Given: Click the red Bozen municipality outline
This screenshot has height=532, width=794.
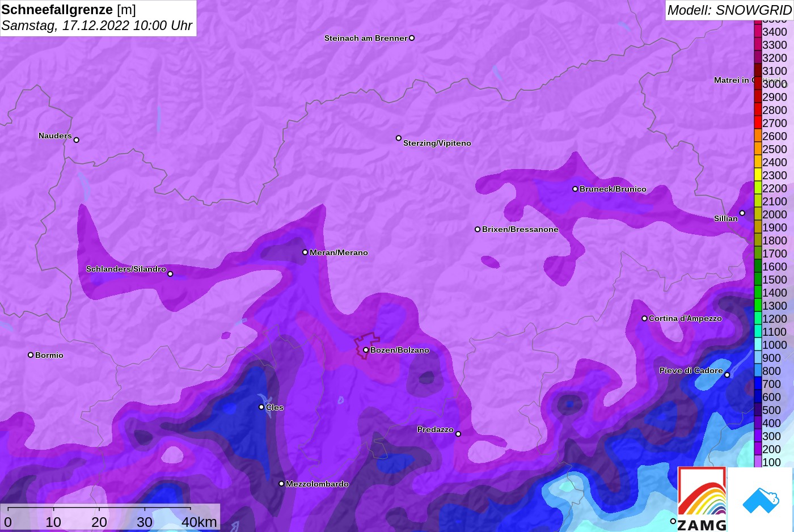Looking at the screenshot, I should pyautogui.click(x=367, y=345).
